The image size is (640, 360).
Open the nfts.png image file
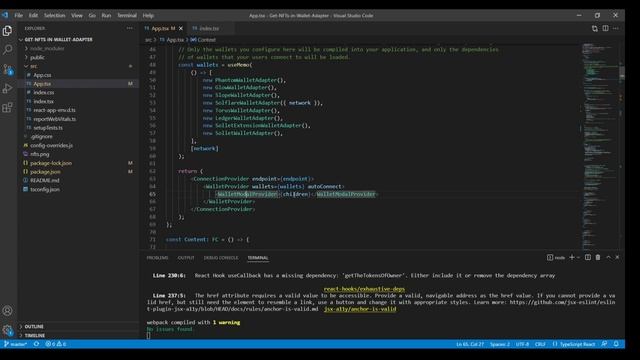pos(40,154)
